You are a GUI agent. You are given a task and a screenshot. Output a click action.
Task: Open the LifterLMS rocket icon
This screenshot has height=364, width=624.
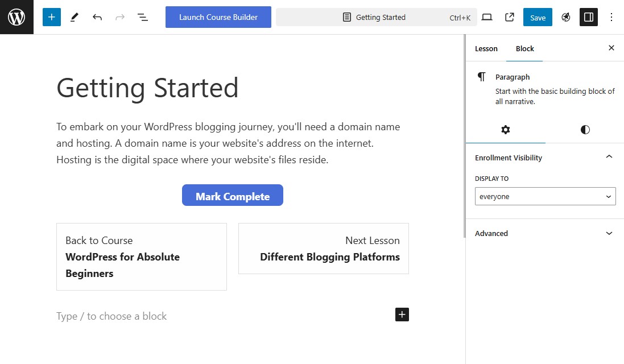tap(566, 17)
